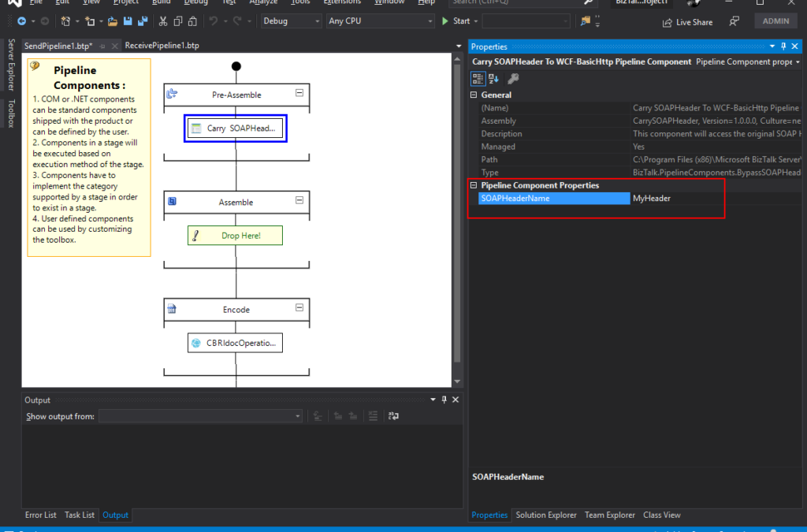807x532 pixels.
Task: Save the current file with disk icon
Action: pos(128,21)
